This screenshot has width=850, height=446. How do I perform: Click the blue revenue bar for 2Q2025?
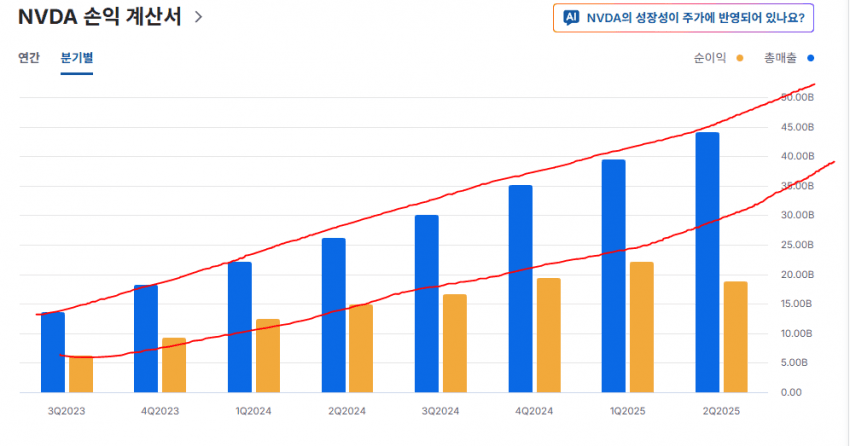coord(707,262)
